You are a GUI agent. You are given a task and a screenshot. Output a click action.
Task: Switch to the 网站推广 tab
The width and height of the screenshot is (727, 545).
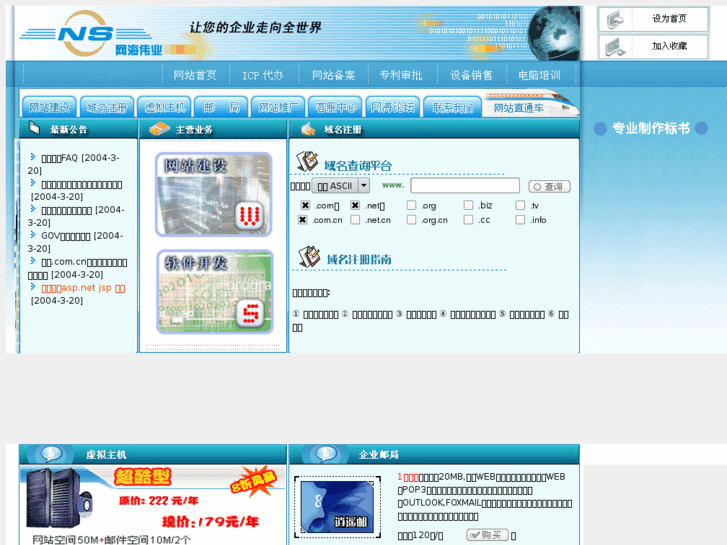(278, 107)
